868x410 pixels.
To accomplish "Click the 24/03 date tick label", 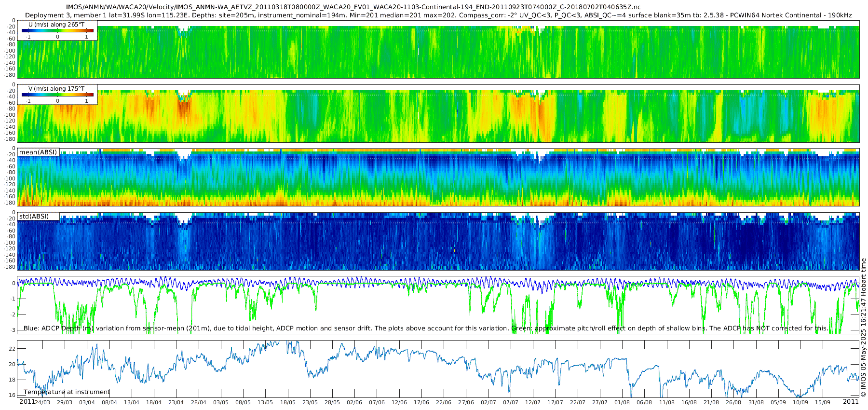I will [42, 402].
